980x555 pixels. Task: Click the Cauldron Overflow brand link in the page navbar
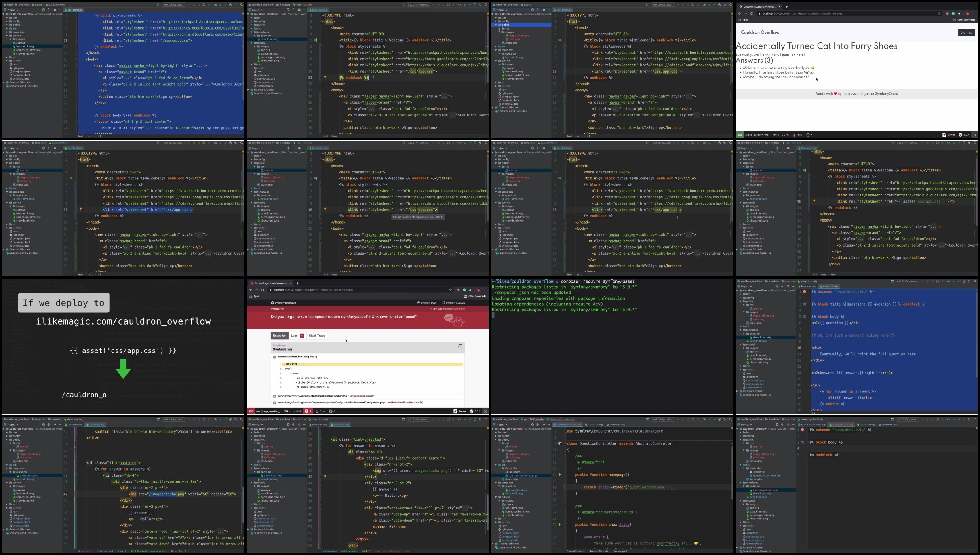(x=760, y=32)
